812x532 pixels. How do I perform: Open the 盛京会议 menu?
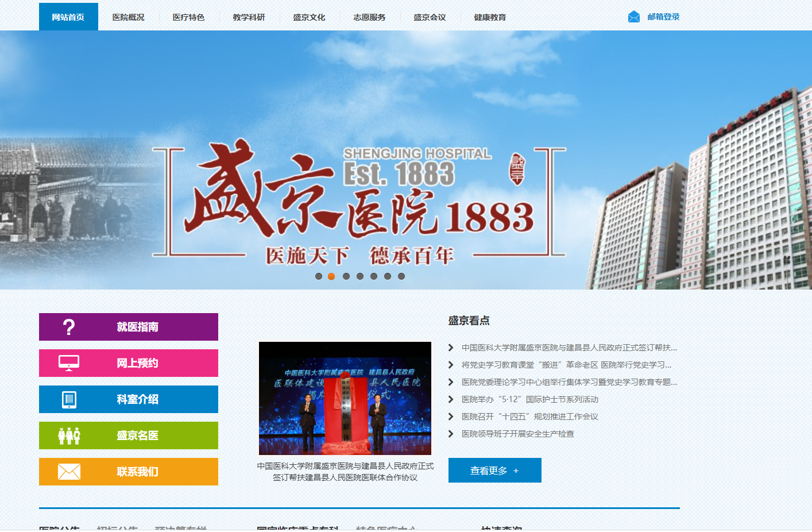click(430, 17)
